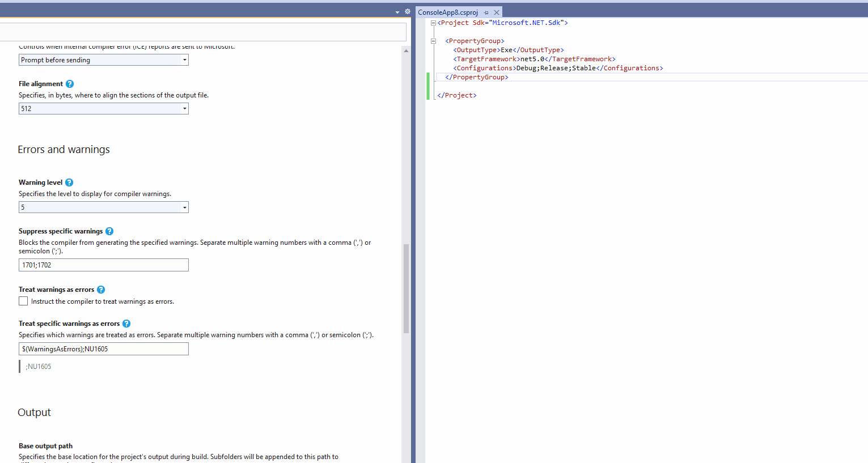
Task: Click inside the Suppress specific warnings field containing 1701;1702
Action: click(104, 265)
